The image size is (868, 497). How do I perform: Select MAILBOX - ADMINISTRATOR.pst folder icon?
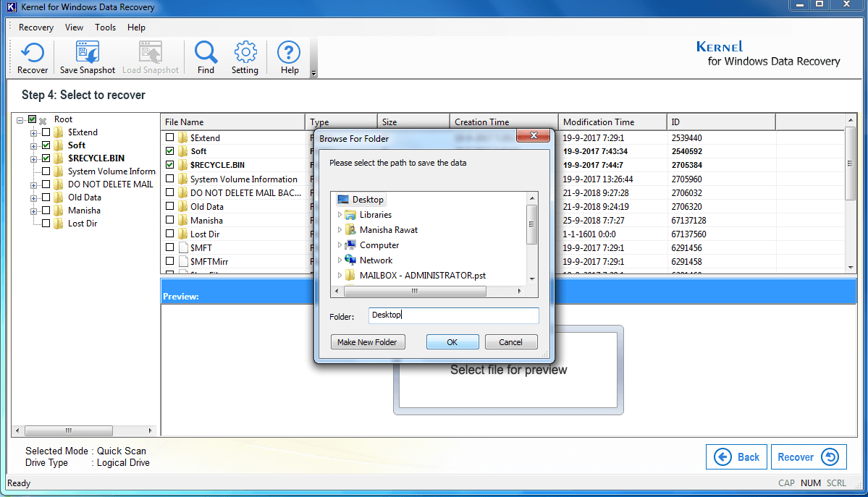coord(350,275)
